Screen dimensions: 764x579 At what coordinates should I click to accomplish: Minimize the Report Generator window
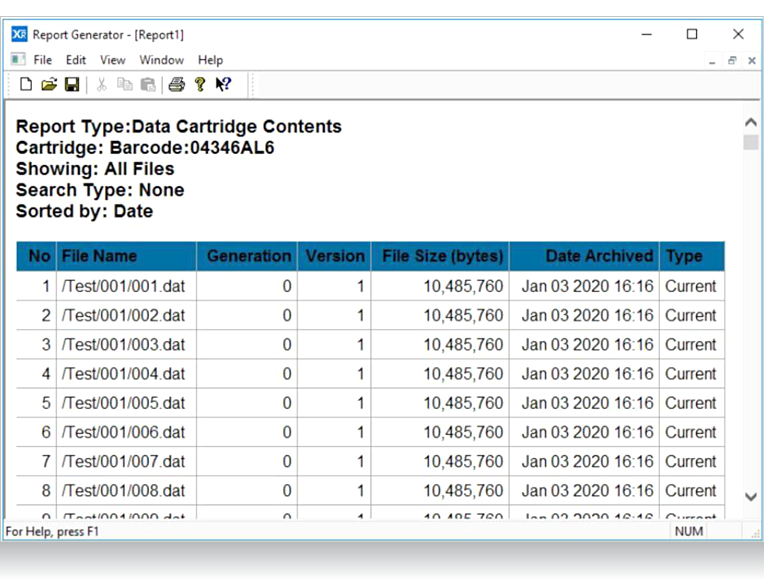pyautogui.click(x=647, y=34)
